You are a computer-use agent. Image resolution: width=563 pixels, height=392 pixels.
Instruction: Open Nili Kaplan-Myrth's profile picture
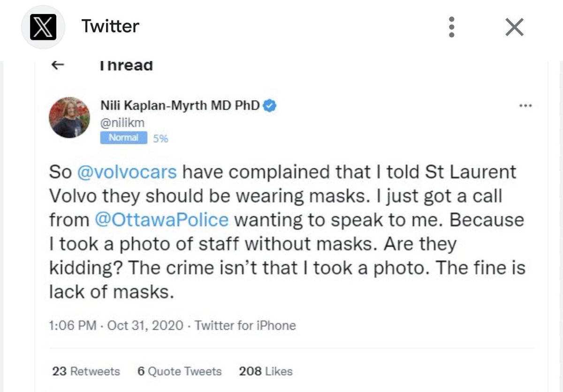(69, 118)
